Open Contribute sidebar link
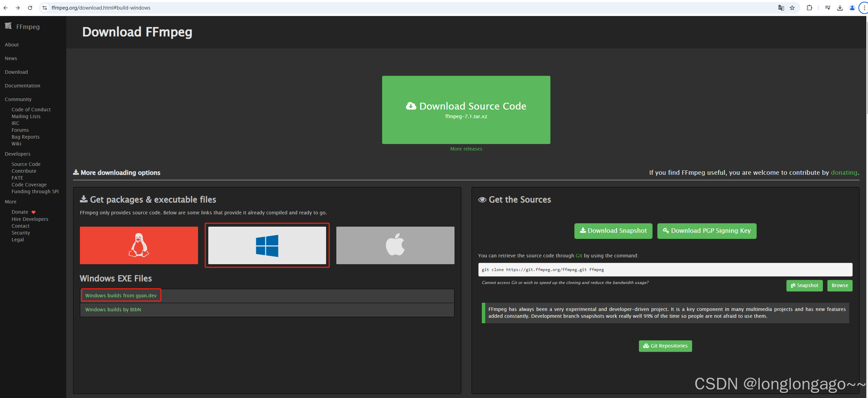Image resolution: width=868 pixels, height=398 pixels. [24, 171]
